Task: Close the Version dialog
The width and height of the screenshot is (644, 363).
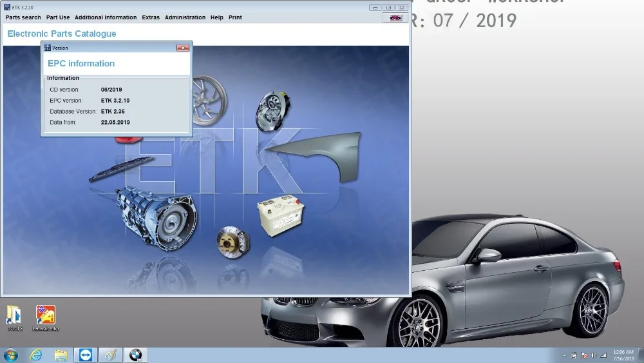Action: tap(183, 48)
